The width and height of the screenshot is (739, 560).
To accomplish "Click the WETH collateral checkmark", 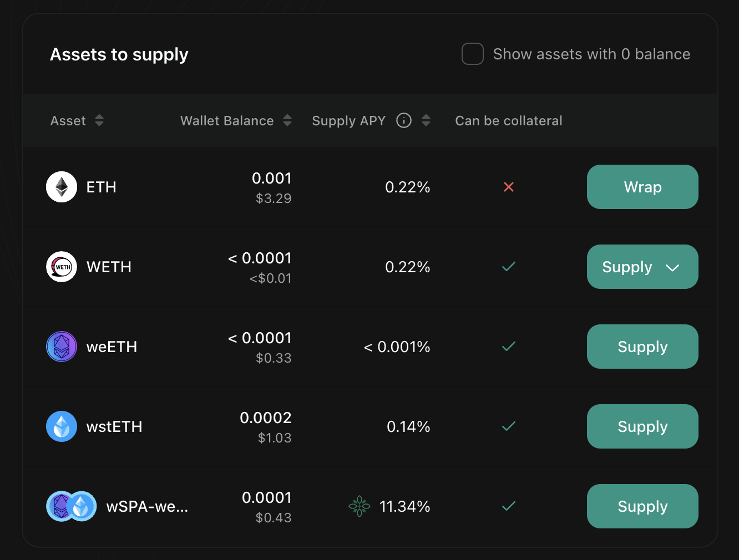I will point(509,267).
